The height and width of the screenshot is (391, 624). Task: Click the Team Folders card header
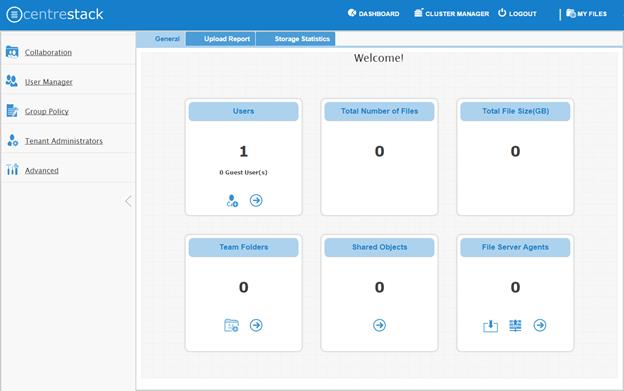point(244,247)
